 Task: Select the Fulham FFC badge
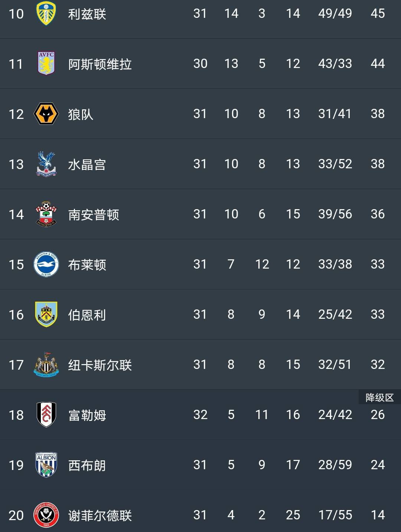[46, 415]
